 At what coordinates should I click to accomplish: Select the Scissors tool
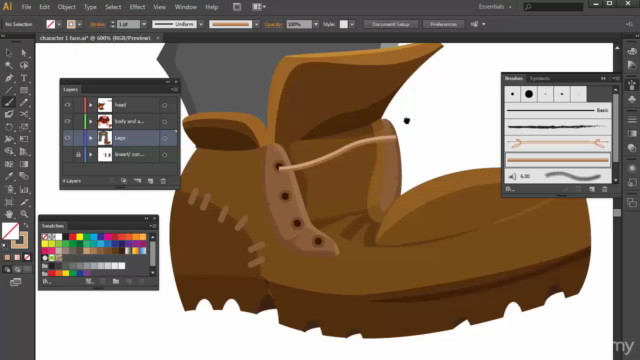(24, 115)
